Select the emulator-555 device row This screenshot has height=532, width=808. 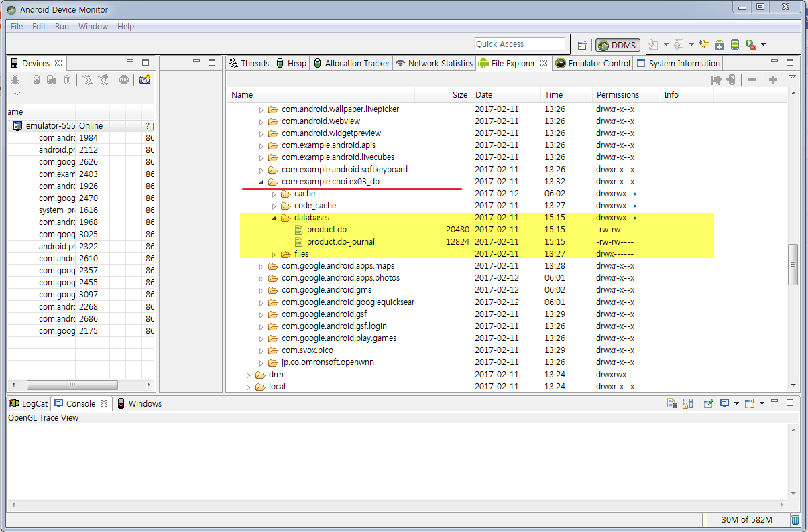click(x=81, y=126)
